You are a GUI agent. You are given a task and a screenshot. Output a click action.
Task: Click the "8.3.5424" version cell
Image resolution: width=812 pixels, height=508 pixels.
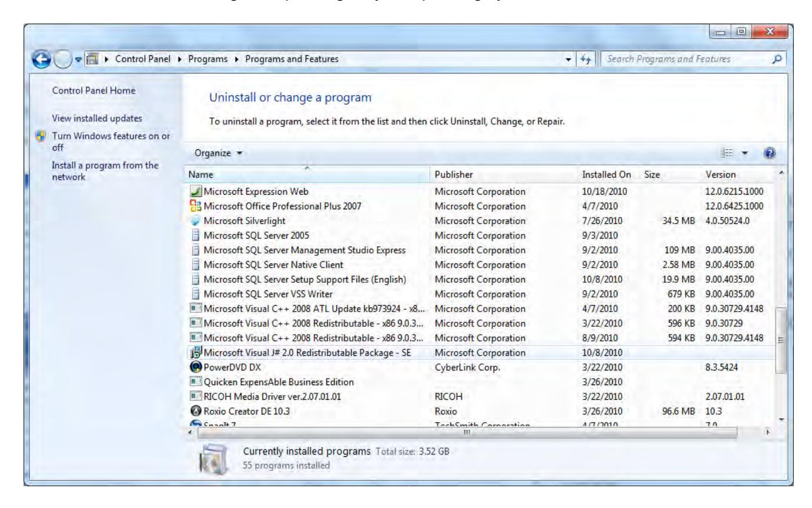tap(721, 367)
